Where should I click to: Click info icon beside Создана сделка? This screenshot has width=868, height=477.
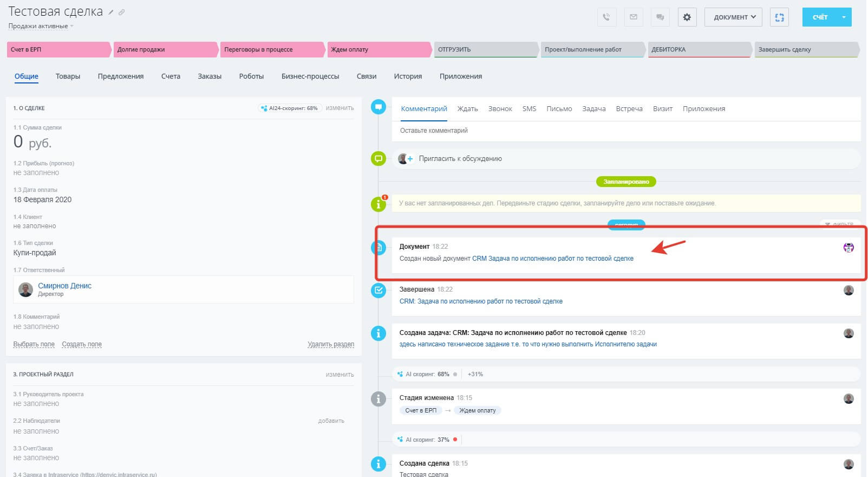[x=378, y=464]
